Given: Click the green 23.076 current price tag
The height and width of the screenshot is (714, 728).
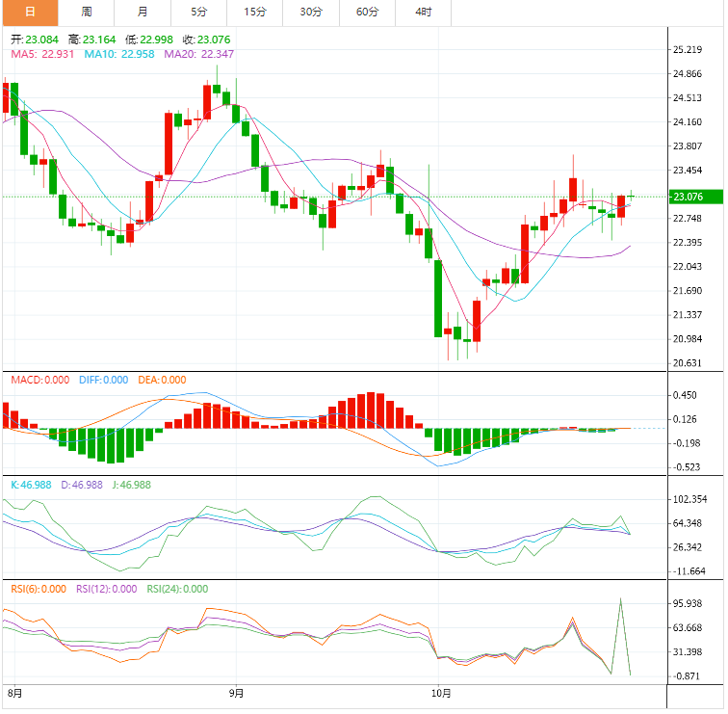Looking at the screenshot, I should point(693,197).
